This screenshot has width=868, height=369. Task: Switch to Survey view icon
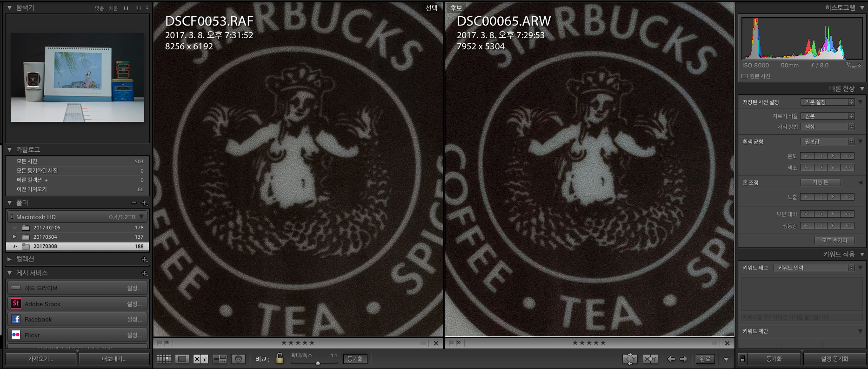(220, 359)
